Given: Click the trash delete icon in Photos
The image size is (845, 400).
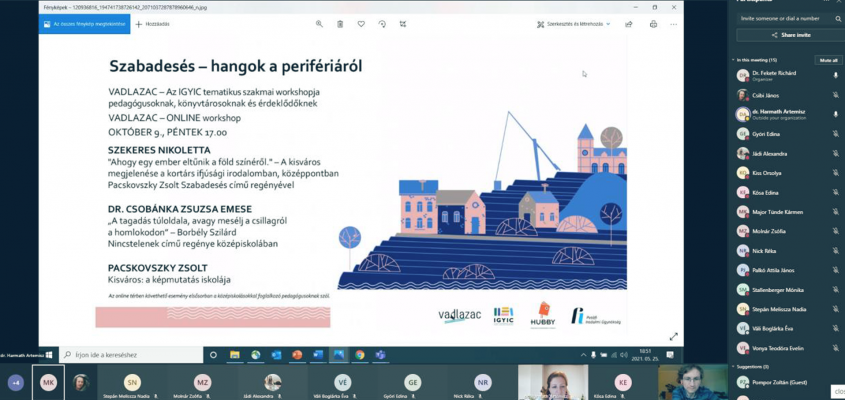Looking at the screenshot, I should coord(340,23).
